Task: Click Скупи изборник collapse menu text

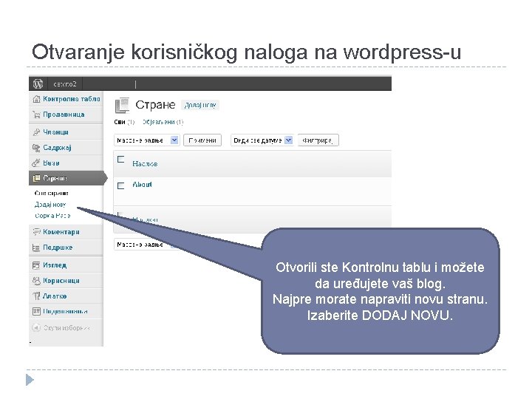Action: coord(66,328)
